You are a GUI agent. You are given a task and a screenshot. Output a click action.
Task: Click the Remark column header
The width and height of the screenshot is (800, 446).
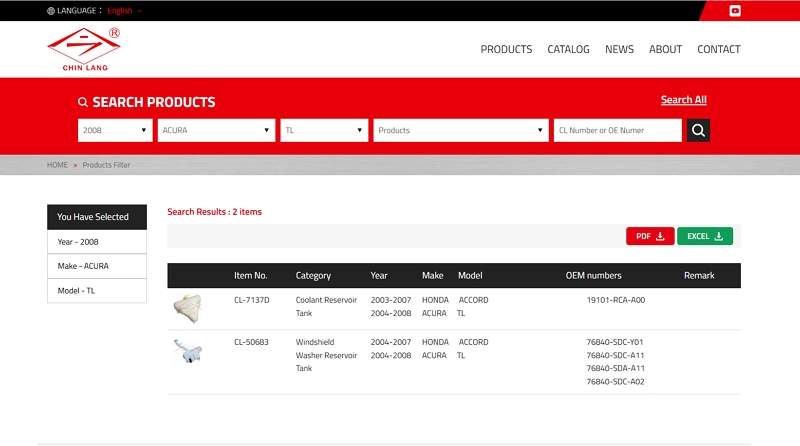point(699,276)
